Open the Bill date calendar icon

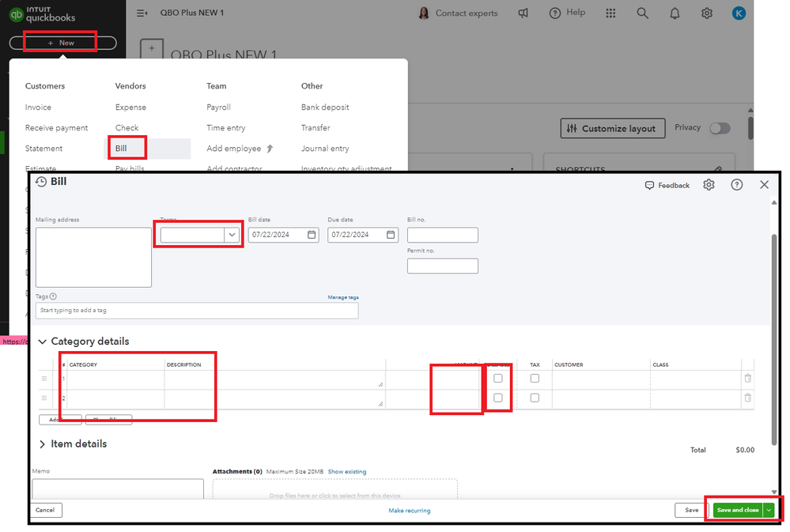coord(312,235)
